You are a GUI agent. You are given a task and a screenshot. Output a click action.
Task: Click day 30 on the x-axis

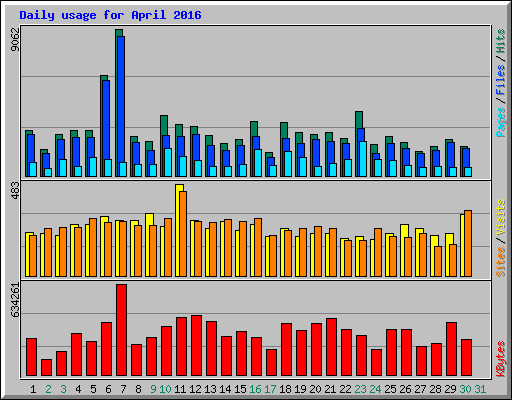tap(465, 389)
